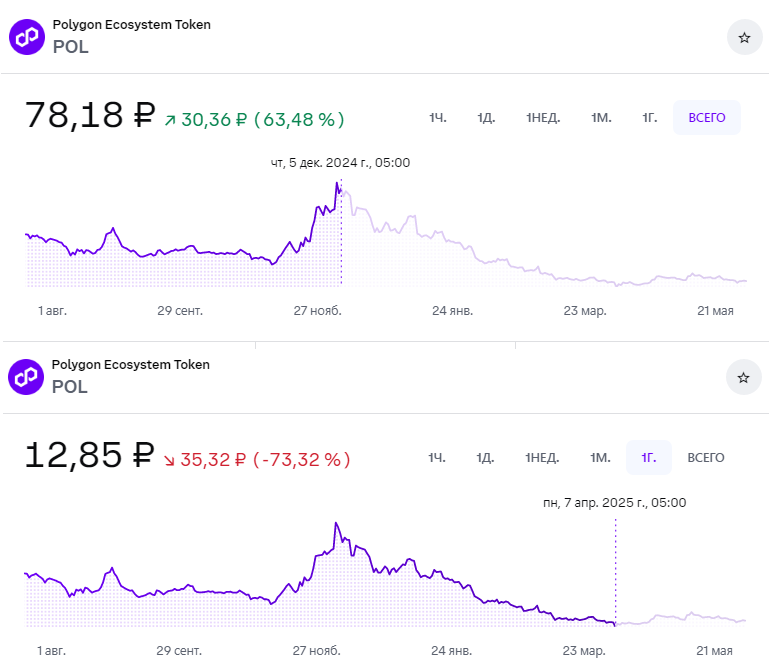Switch the upper chart to 1Д.

(x=486, y=118)
